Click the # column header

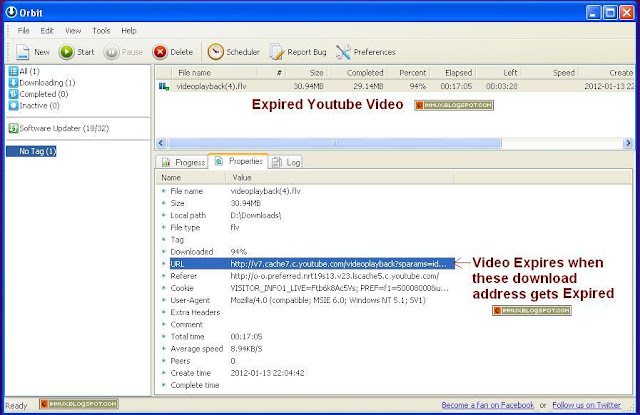coord(272,73)
